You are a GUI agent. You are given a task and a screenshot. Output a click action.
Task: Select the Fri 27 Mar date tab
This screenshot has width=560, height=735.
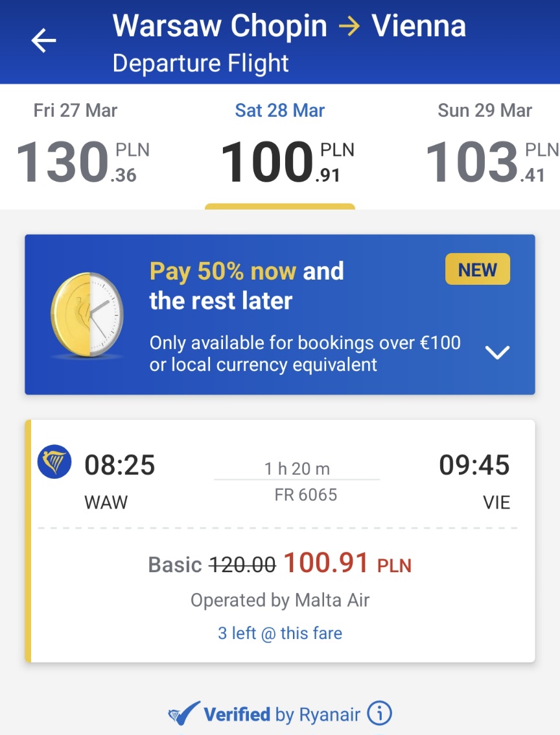tap(75, 111)
